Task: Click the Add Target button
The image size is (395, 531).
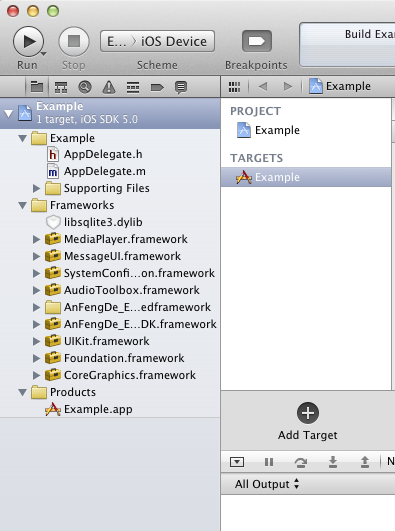Action: [308, 421]
